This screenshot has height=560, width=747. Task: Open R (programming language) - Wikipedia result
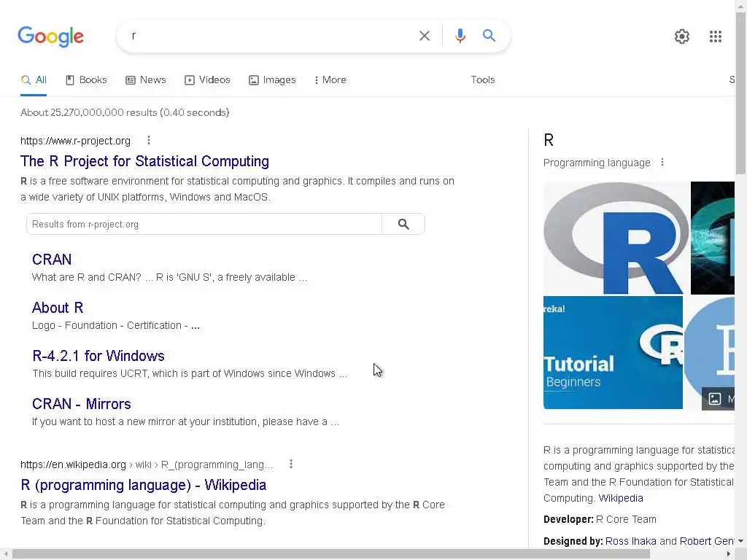pos(144,485)
